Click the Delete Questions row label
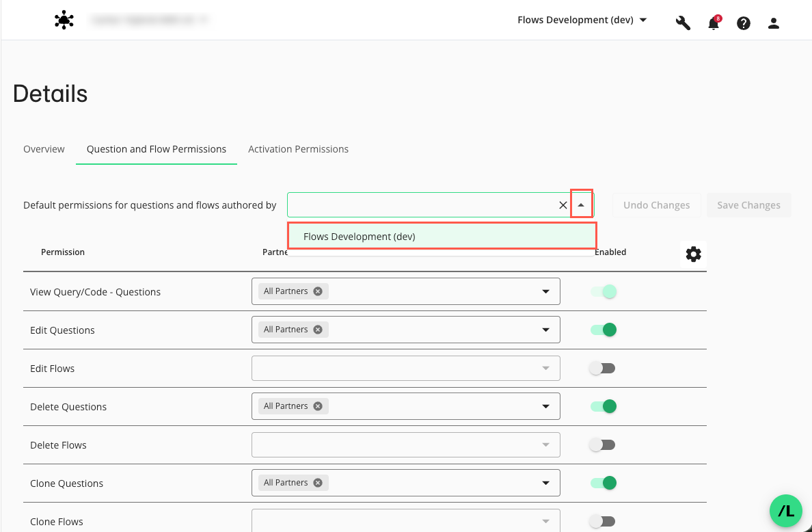The height and width of the screenshot is (532, 812). click(x=68, y=407)
